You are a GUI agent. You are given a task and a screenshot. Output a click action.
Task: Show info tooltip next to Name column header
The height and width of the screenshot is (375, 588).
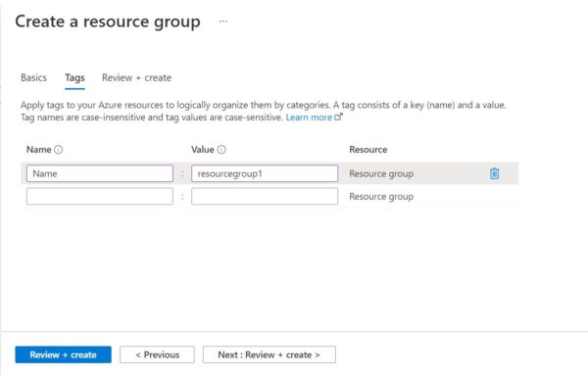tap(59, 150)
